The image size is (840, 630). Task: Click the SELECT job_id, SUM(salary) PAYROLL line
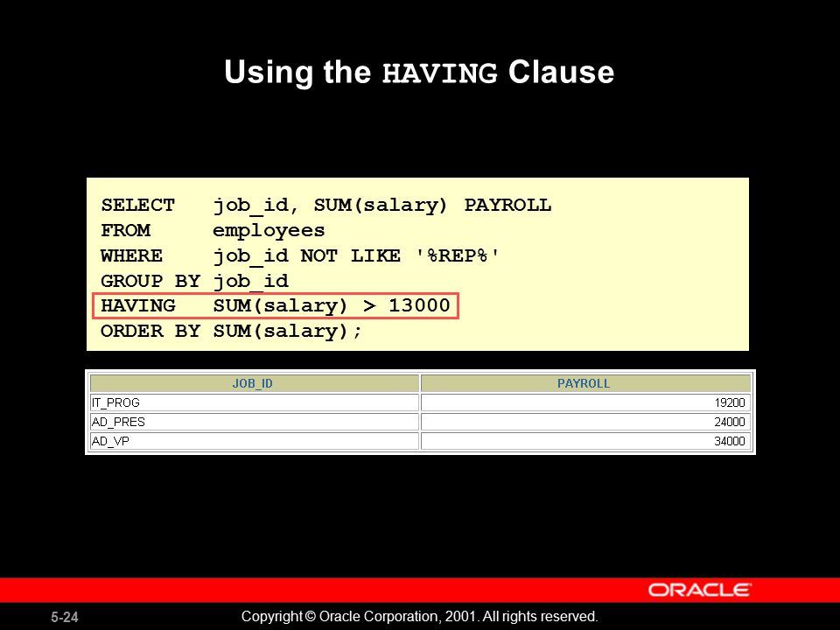point(326,205)
